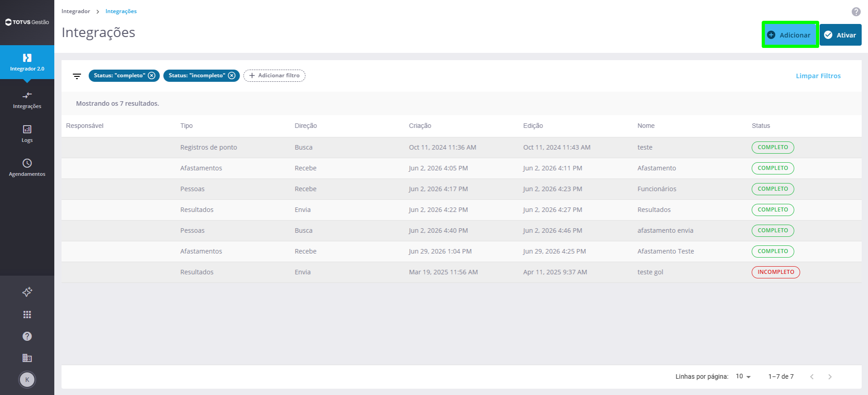
Task: Select the row named teste gol
Action: point(461,272)
